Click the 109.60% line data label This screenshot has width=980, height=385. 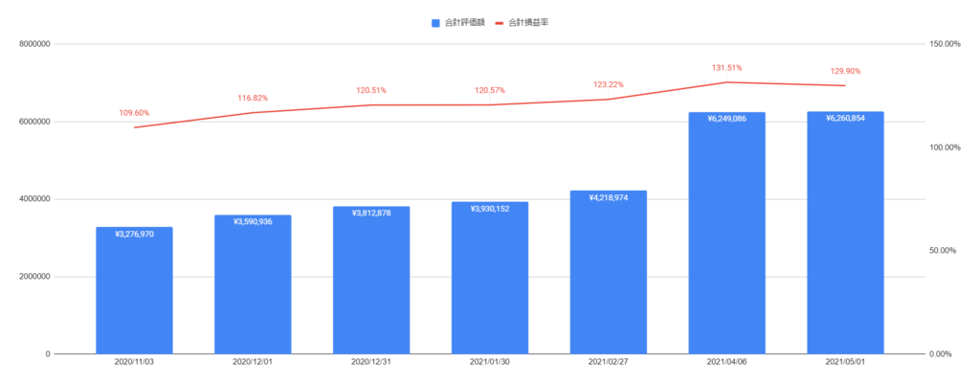[134, 113]
